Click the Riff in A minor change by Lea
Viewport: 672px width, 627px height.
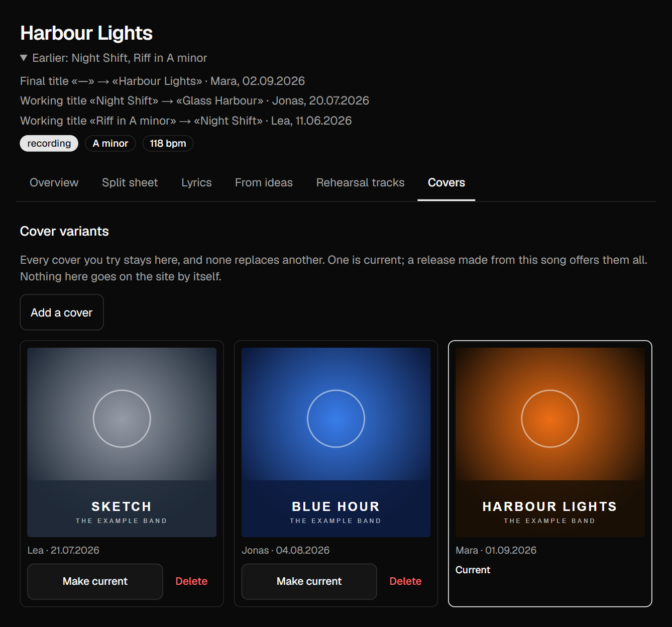[x=186, y=121]
